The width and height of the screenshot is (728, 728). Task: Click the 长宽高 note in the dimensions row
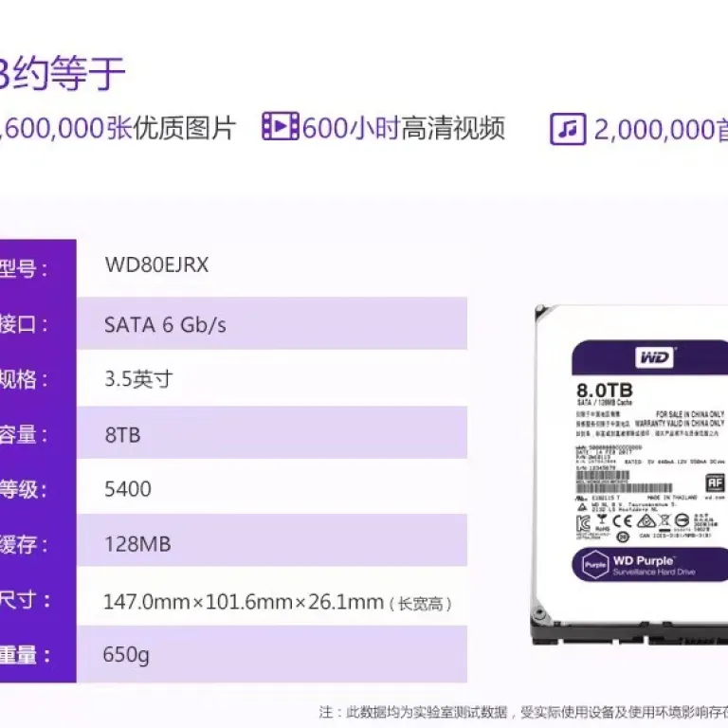421,604
